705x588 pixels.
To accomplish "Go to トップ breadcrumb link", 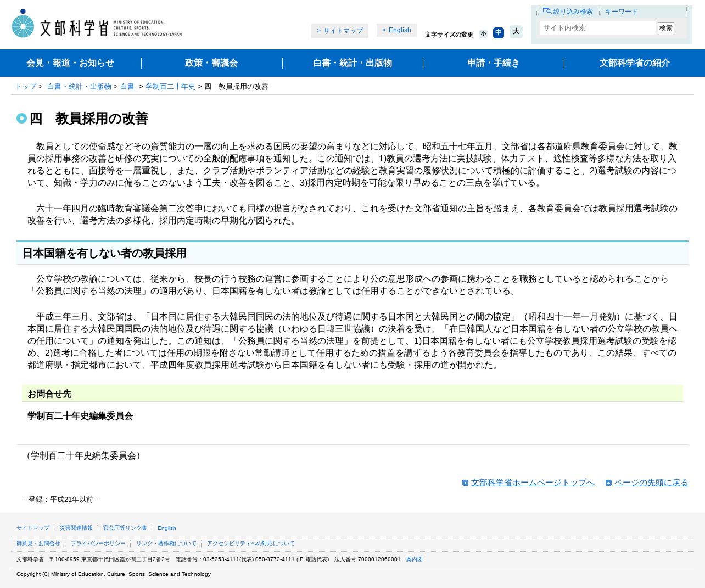I will click(25, 87).
